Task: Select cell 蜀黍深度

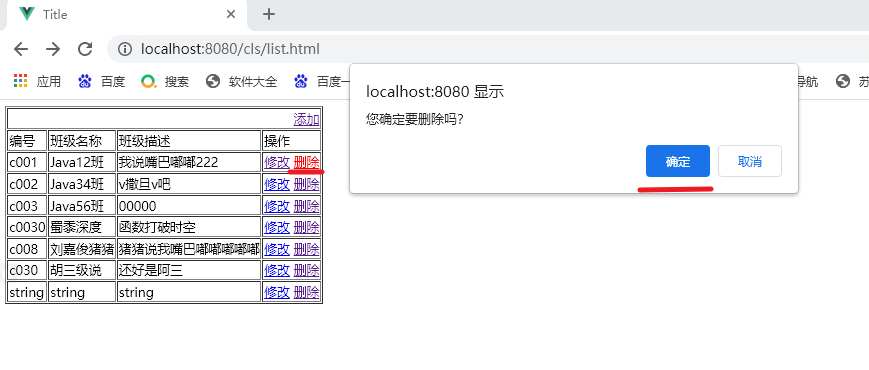Action: 82,227
